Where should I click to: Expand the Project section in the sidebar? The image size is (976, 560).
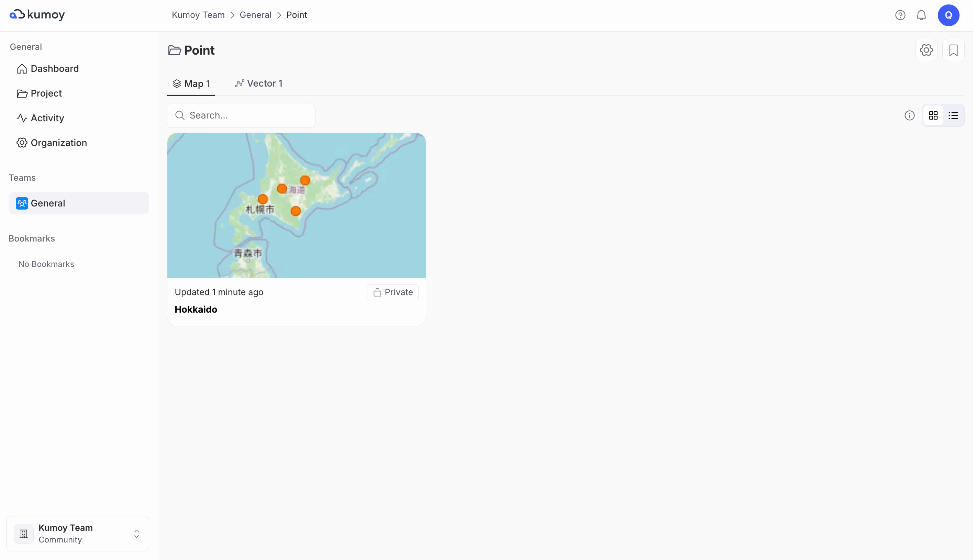46,93
